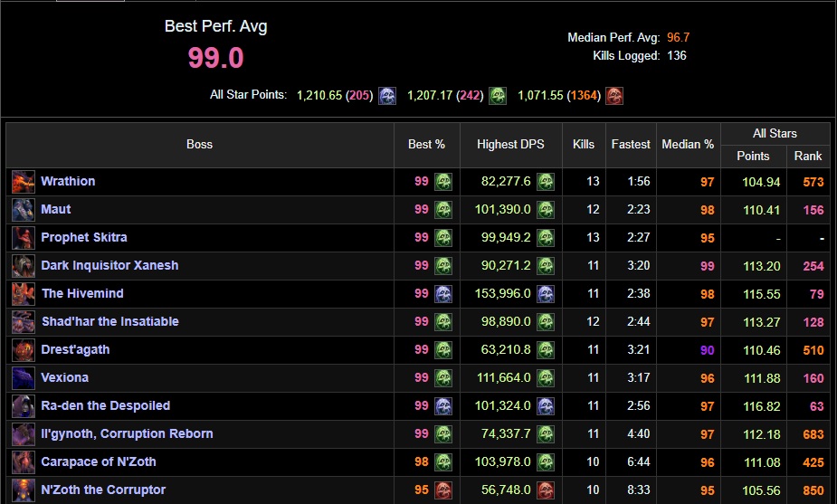Viewport: 837px width, 504px height.
Task: Open Il'gynoth, Corruption Reborn link
Action: (x=127, y=434)
